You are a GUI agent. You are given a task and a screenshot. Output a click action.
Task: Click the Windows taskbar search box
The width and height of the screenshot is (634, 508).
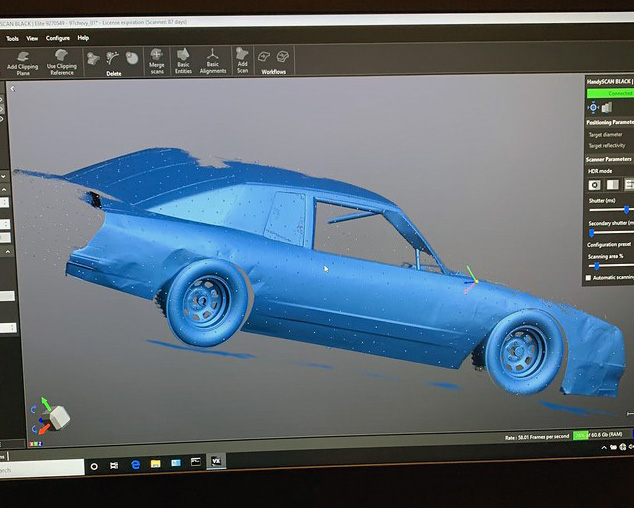point(42,469)
